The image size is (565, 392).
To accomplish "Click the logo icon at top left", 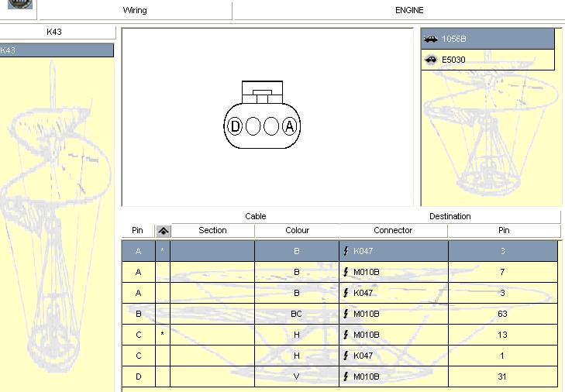I will tap(20, 5).
